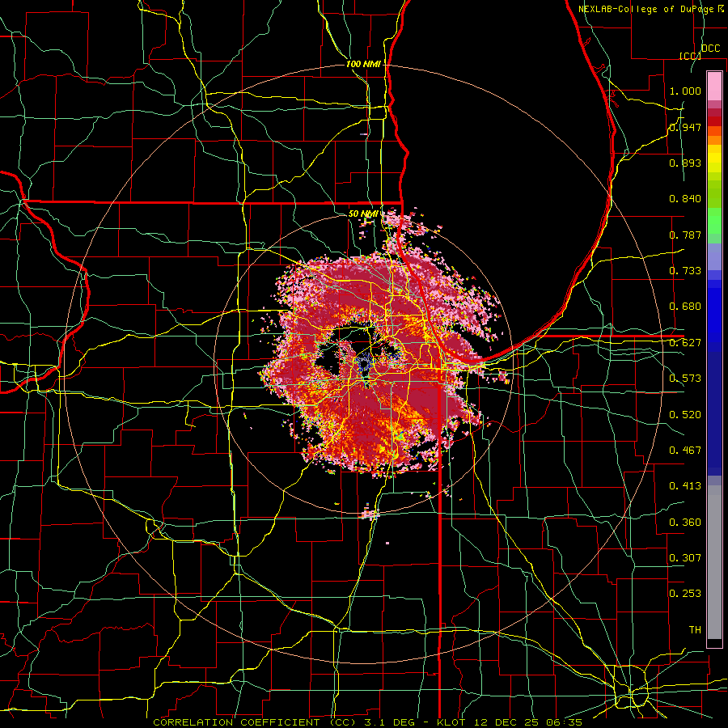Image resolution: width=728 pixels, height=728 pixels.
Task: Pick the bright green segment of color scale
Action: 714,221
